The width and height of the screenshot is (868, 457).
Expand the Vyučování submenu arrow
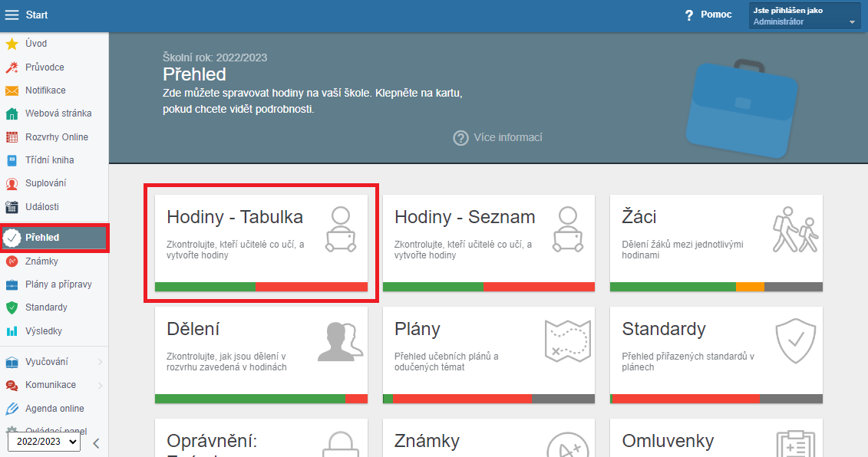click(101, 363)
